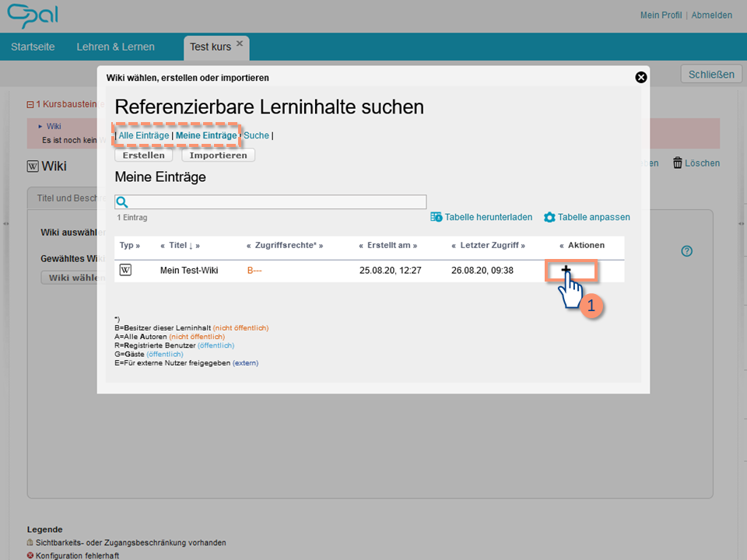
Task: Close the Test kurs tab
Action: [240, 44]
